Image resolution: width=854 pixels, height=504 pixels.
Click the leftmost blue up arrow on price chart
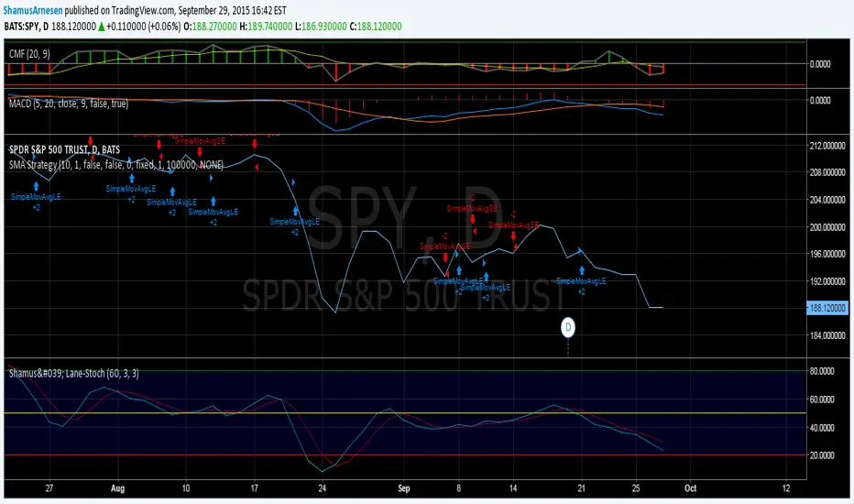[x=36, y=186]
